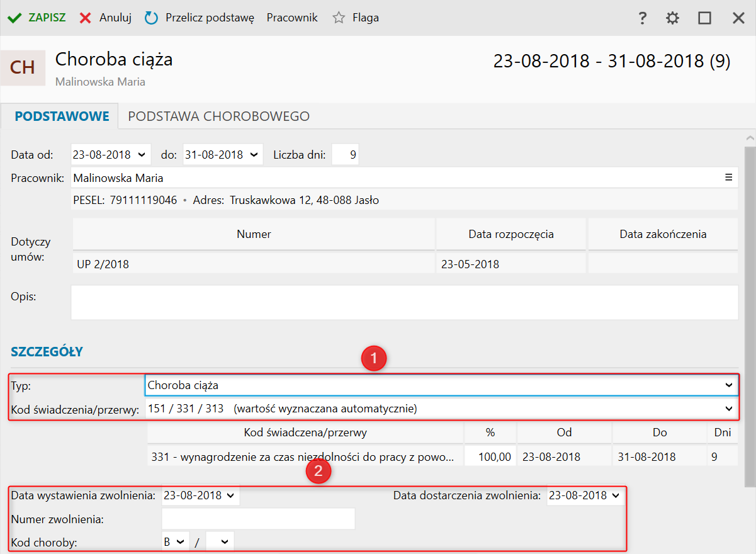Maximize the window using square icon
This screenshot has height=554, width=756.
[705, 18]
